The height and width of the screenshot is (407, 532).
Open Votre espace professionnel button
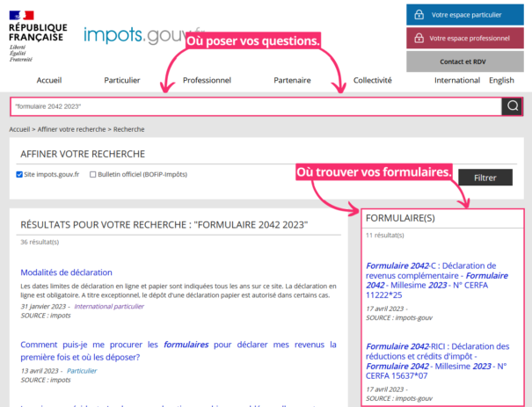tap(465, 38)
